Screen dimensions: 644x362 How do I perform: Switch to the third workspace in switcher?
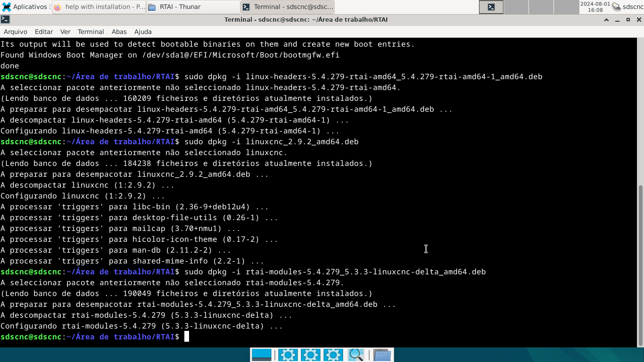click(x=541, y=7)
